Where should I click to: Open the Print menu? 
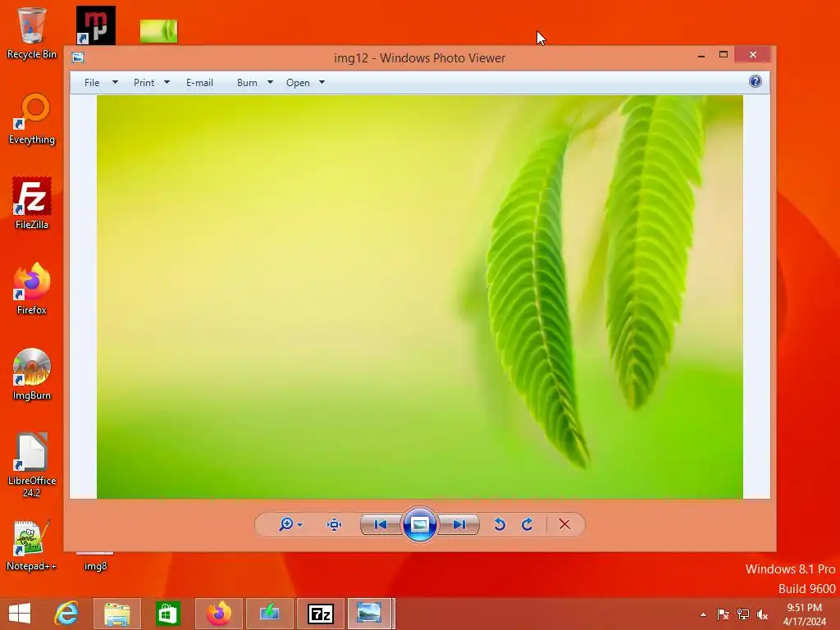144,83
